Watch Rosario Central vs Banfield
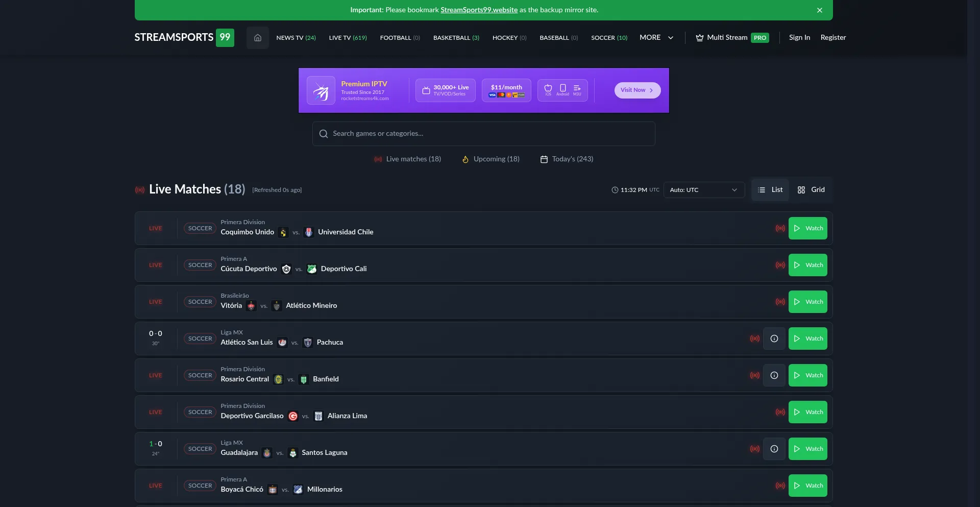Screen dimensions: 980x507 pyautogui.click(x=807, y=375)
